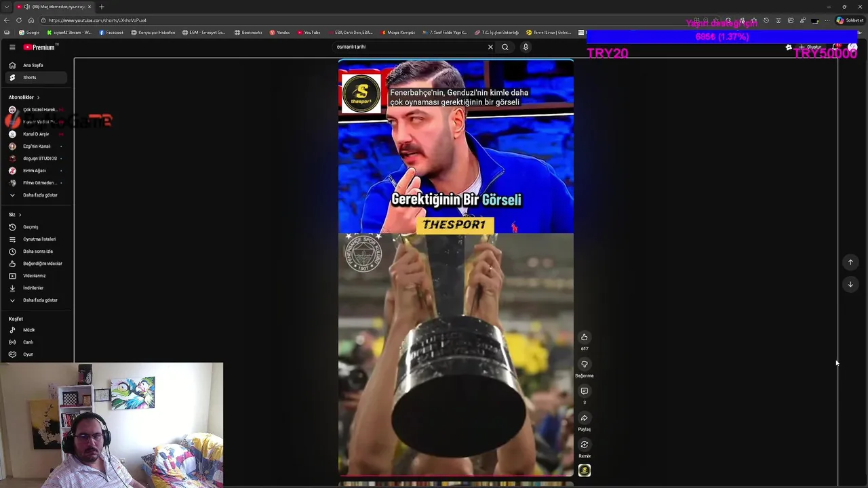Open Morpa Kampüs bookmark
The height and width of the screenshot is (488, 868).
point(398,33)
